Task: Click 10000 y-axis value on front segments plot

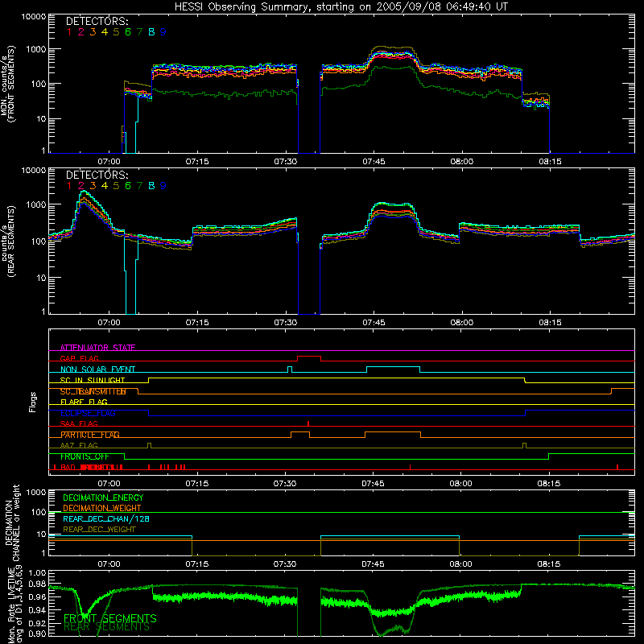Action: (x=34, y=16)
